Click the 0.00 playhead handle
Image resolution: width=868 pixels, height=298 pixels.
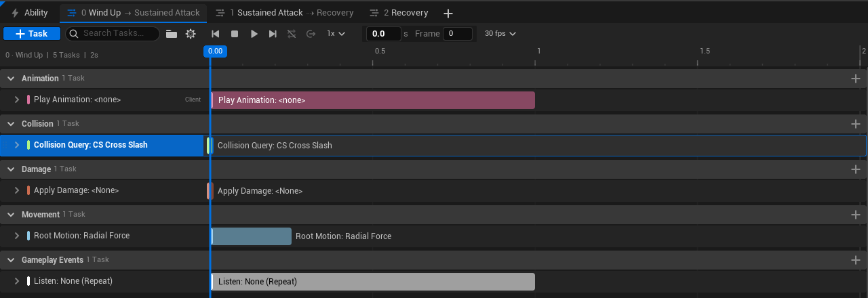(x=215, y=51)
